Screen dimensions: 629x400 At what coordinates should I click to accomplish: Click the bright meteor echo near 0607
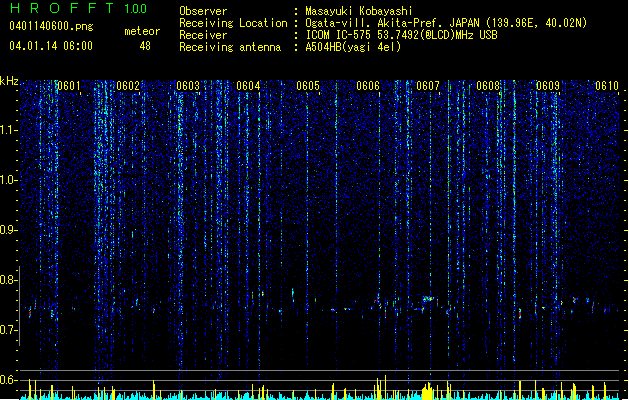[428, 298]
